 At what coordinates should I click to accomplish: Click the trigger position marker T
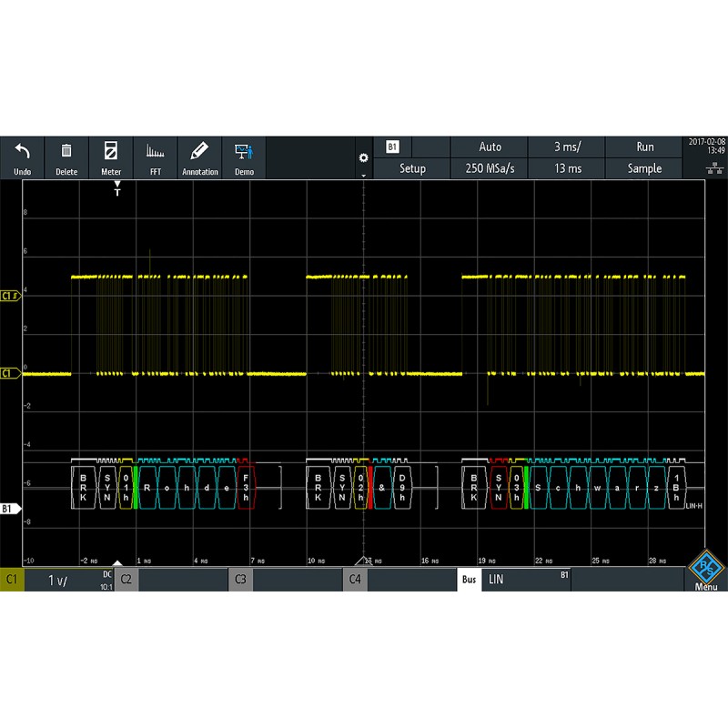[x=116, y=191]
